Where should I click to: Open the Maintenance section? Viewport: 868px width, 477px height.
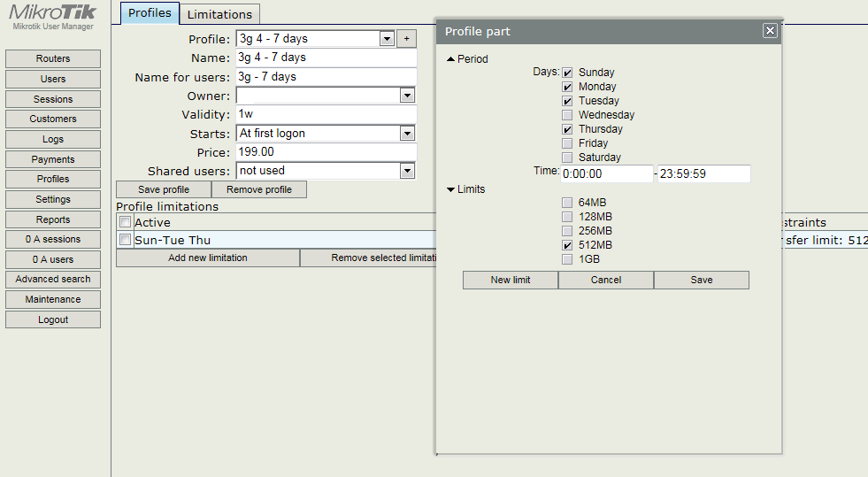[x=53, y=299]
